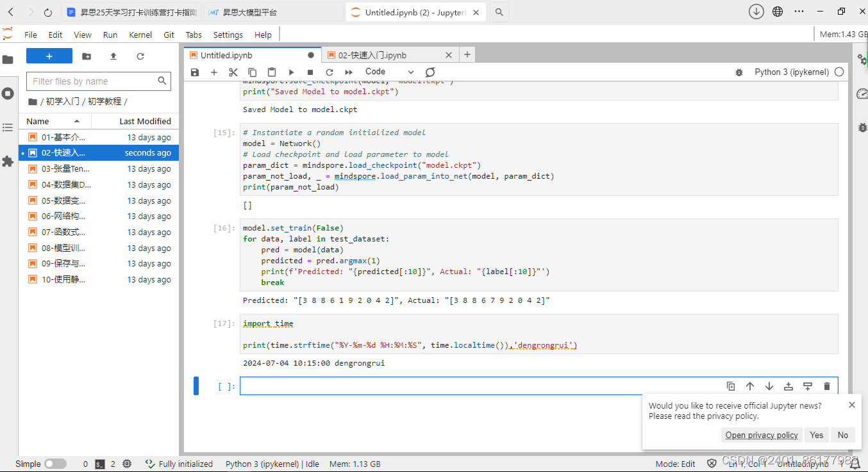
Task: Open the Table of Contents sidebar
Action: pyautogui.click(x=8, y=127)
